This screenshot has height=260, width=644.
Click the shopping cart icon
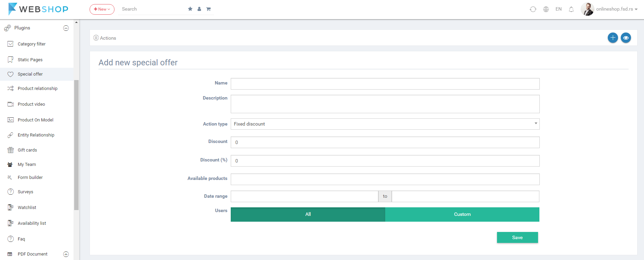(208, 9)
